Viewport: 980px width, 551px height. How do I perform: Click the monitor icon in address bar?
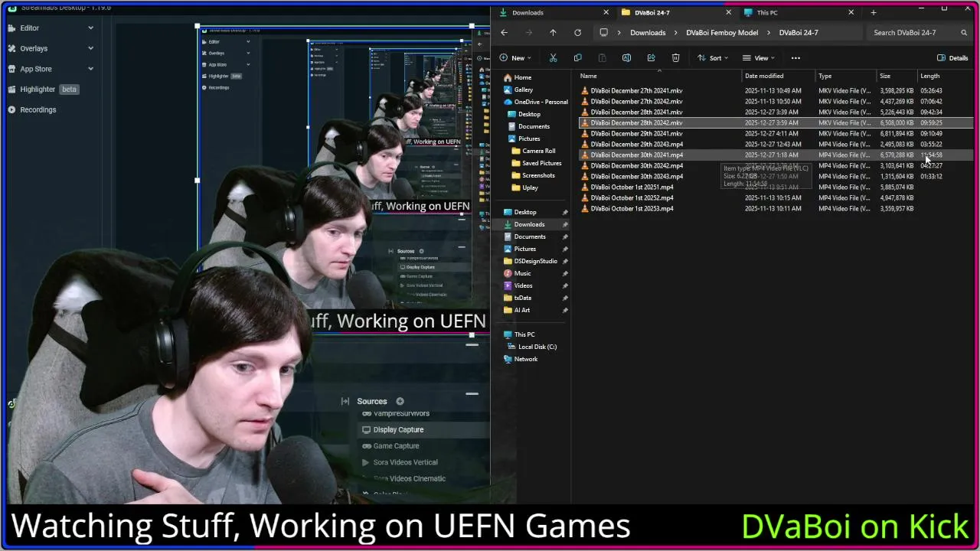coord(603,33)
